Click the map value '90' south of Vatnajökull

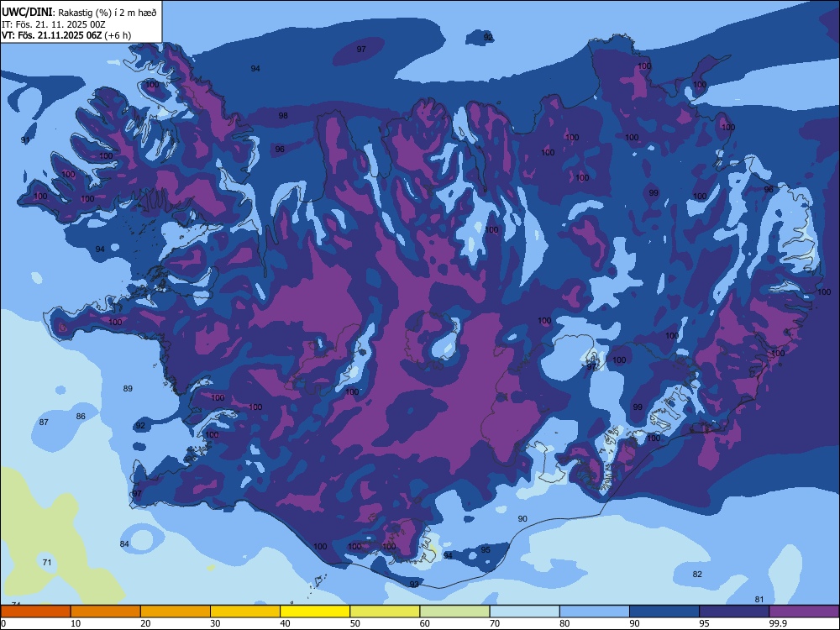point(522,518)
